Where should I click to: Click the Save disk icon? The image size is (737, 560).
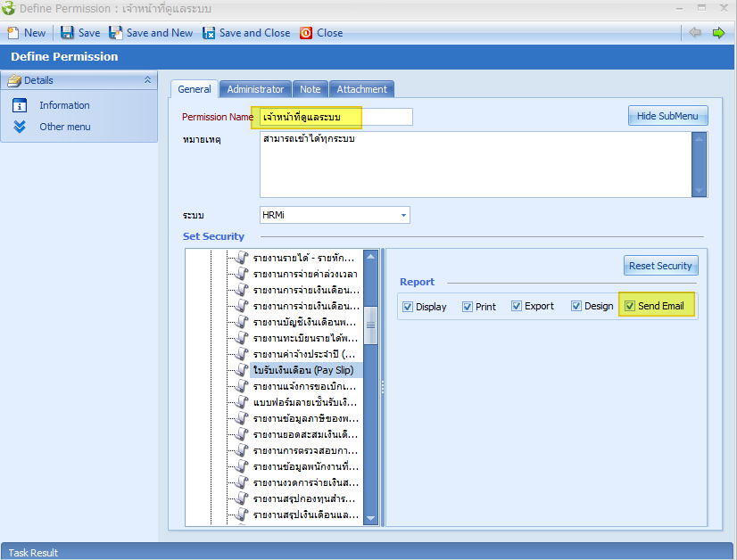[x=68, y=33]
